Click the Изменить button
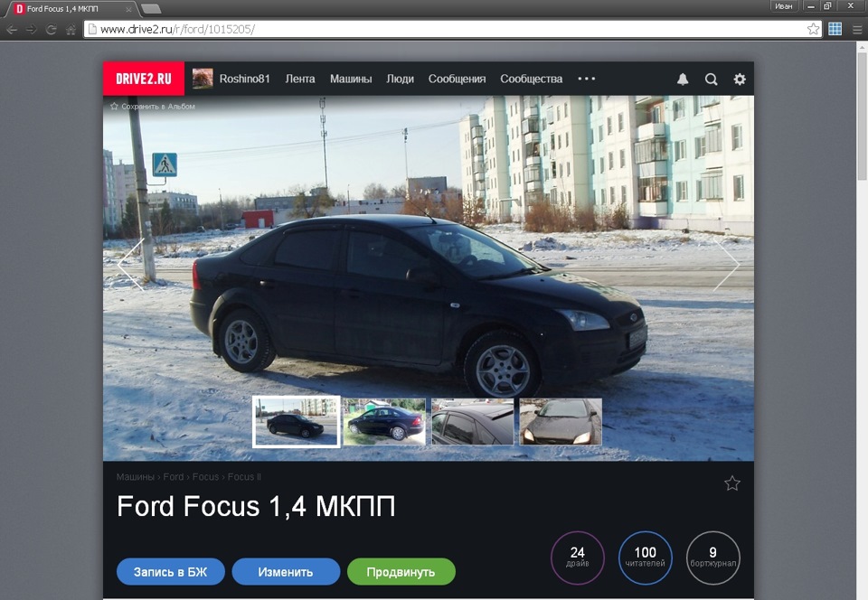868x600 pixels. 286,572
